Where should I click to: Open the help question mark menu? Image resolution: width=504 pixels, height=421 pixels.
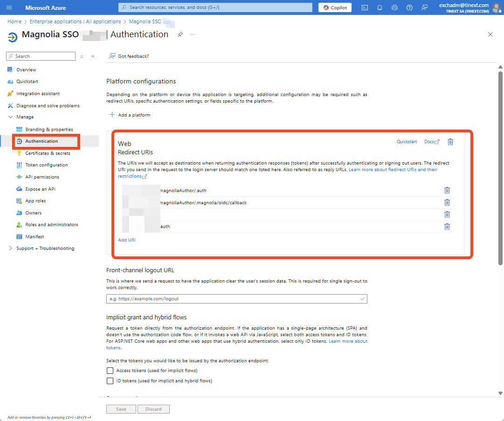(x=409, y=7)
